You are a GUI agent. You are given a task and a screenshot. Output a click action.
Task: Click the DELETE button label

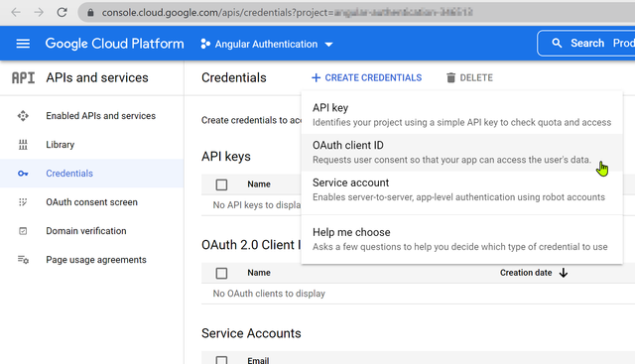click(x=476, y=77)
